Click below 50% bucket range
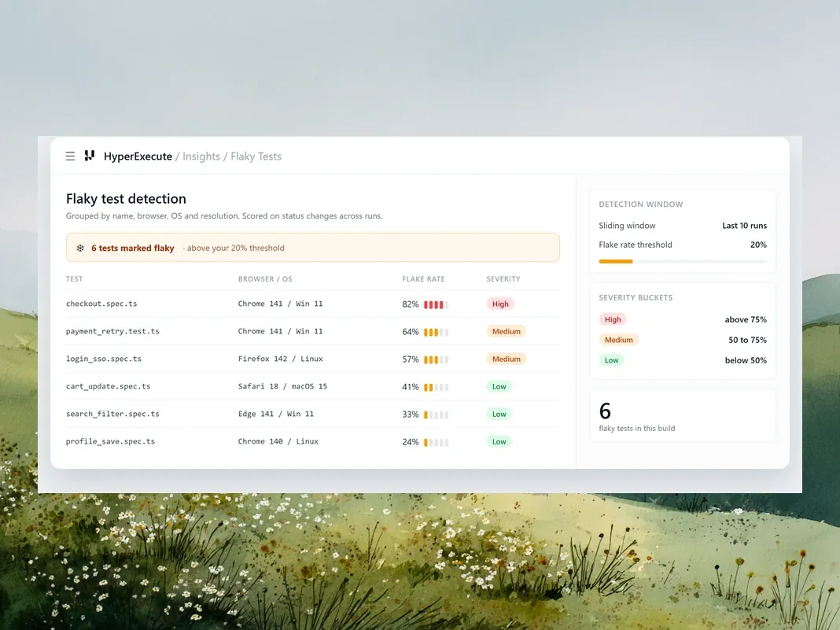Viewport: 840px width, 630px height. pos(746,360)
